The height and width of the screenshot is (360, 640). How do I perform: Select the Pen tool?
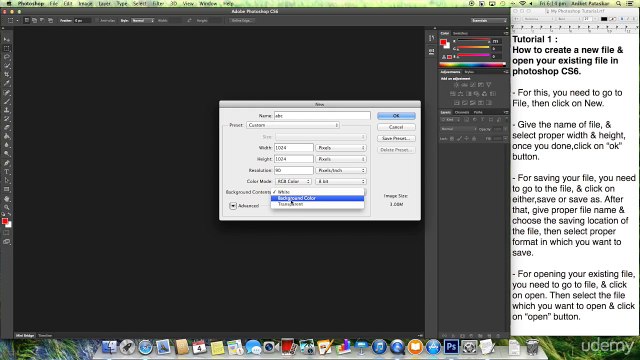(x=7, y=163)
